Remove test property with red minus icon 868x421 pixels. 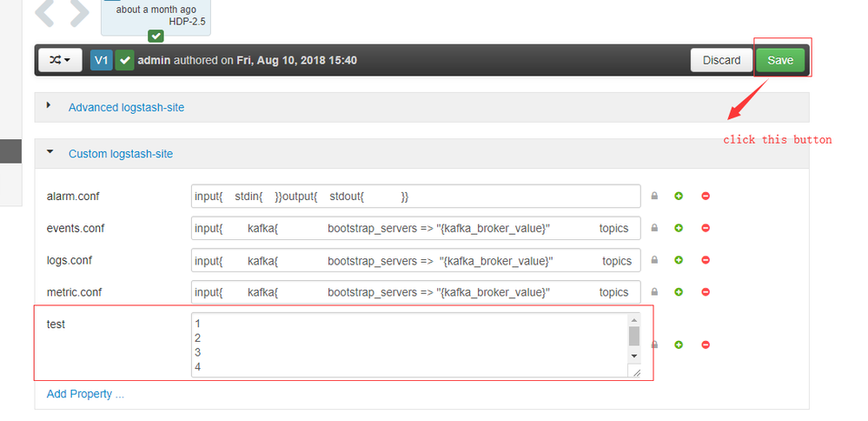coord(706,344)
